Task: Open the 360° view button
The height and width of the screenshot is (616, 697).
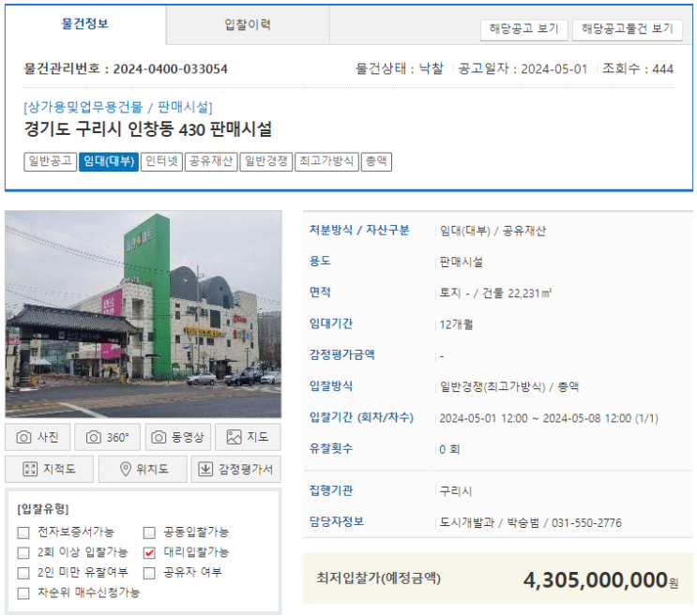Action: [x=107, y=437]
